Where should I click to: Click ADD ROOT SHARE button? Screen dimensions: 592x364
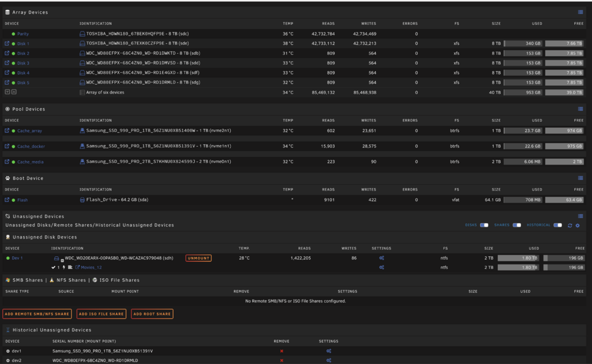(x=152, y=314)
